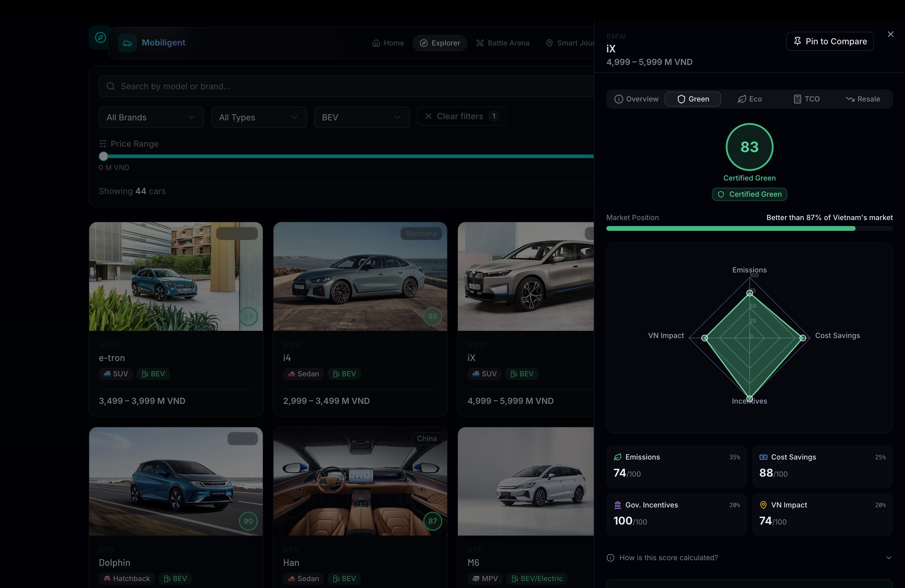The height and width of the screenshot is (588, 905).
Task: Click the pin icon in Pin to Compare
Action: (x=797, y=41)
